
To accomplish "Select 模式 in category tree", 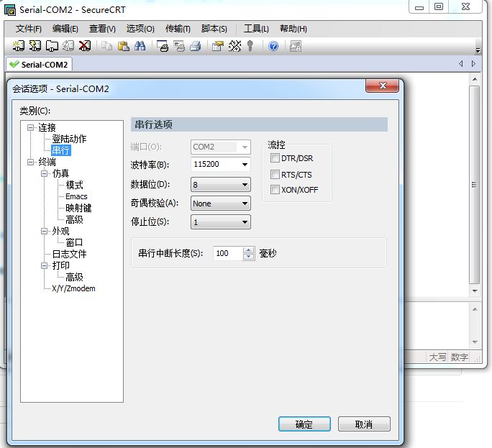I will [x=74, y=185].
